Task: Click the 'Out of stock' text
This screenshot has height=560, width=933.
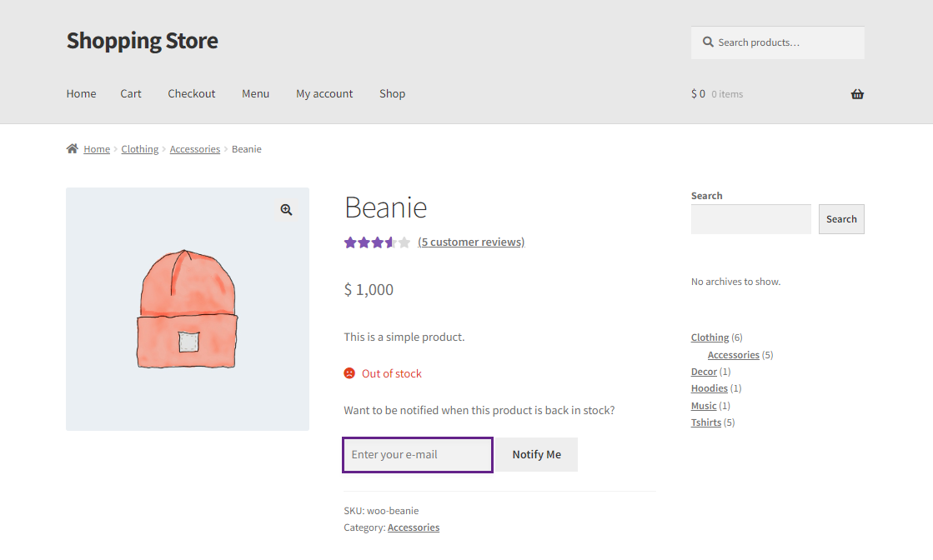Action: click(392, 373)
